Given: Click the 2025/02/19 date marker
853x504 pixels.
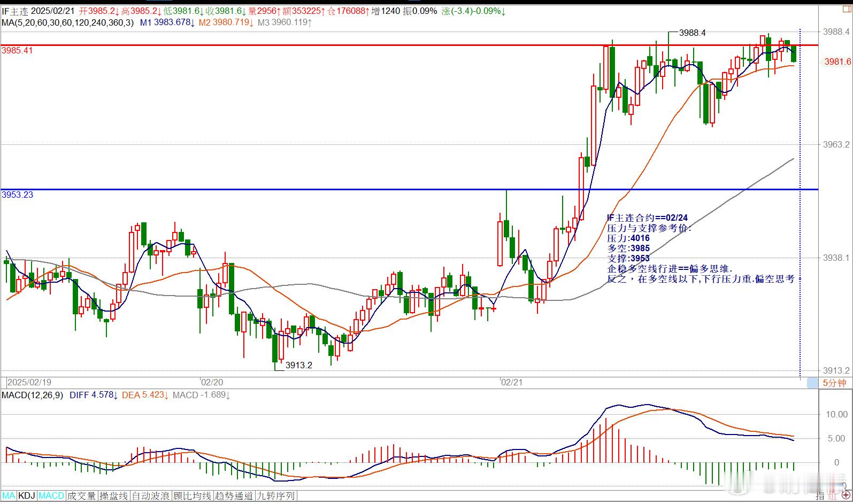Looking at the screenshot, I should tap(29, 382).
